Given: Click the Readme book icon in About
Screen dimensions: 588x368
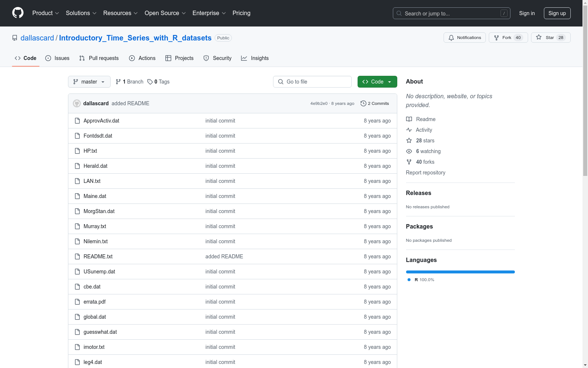Looking at the screenshot, I should 409,119.
